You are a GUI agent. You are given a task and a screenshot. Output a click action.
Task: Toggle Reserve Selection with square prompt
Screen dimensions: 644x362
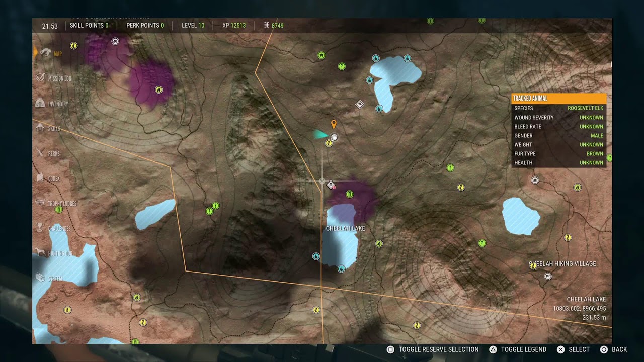click(433, 349)
